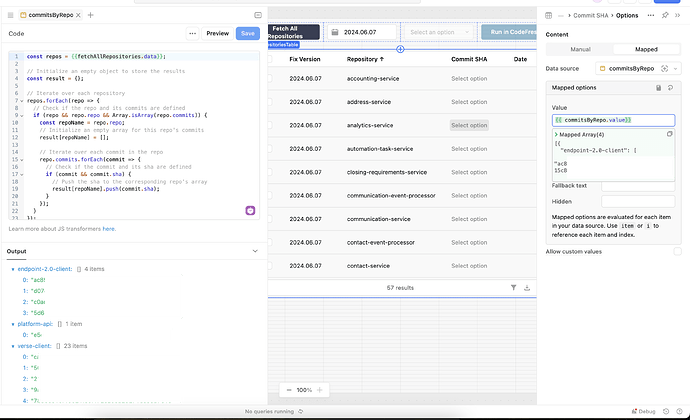Click the Commit SHA column header

click(x=469, y=59)
